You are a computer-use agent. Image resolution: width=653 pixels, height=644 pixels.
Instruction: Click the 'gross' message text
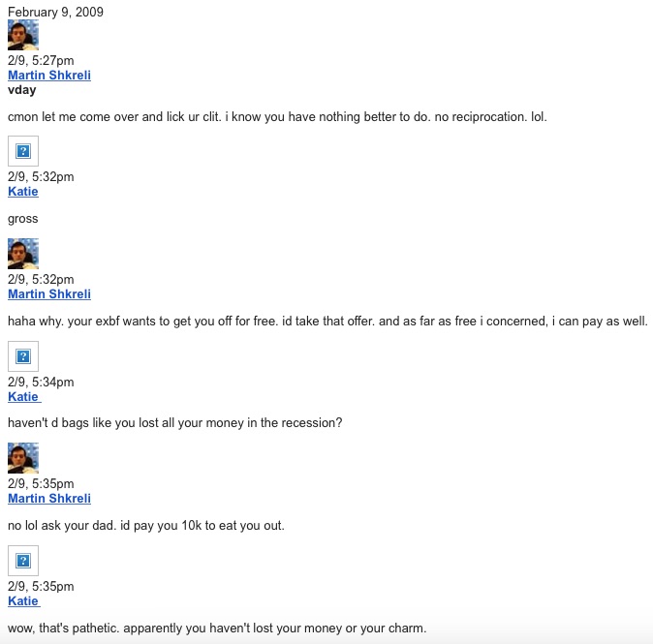coord(22,219)
